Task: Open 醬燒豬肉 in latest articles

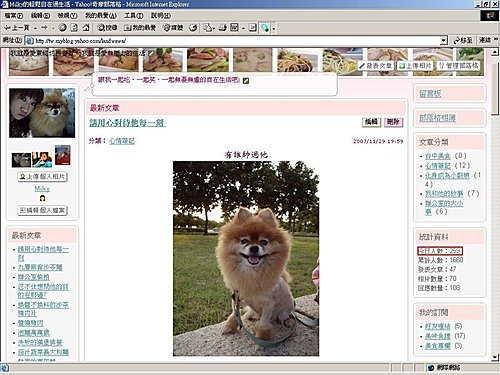Action: pyautogui.click(x=30, y=323)
